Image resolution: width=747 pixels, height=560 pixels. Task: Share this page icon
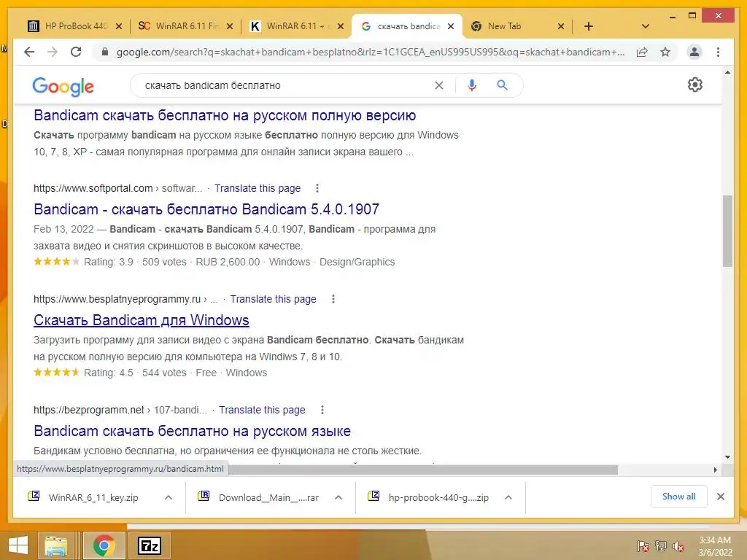point(642,52)
